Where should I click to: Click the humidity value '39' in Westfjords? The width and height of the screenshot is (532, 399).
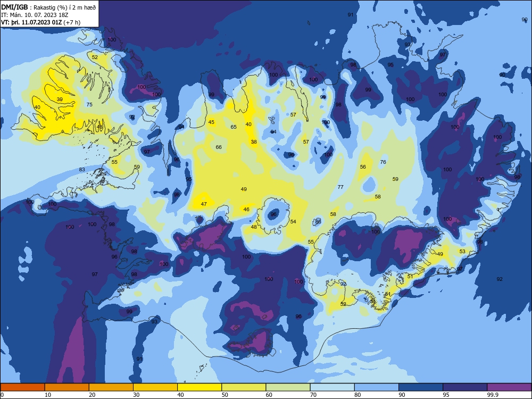coord(60,99)
